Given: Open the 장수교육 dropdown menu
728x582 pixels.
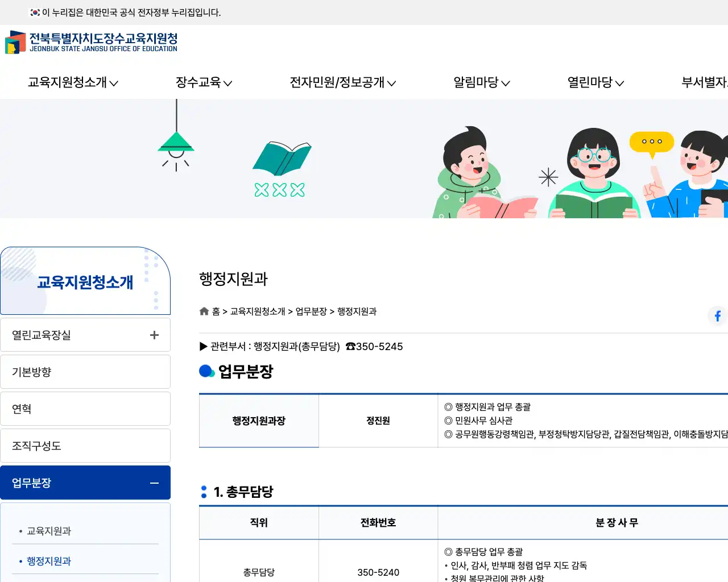Looking at the screenshot, I should click(x=204, y=82).
